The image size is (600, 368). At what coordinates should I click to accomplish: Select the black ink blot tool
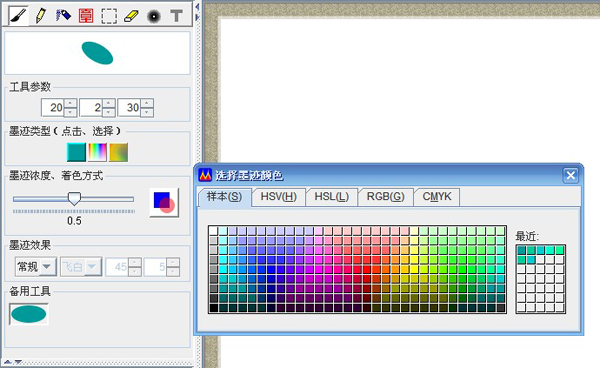pyautogui.click(x=154, y=16)
